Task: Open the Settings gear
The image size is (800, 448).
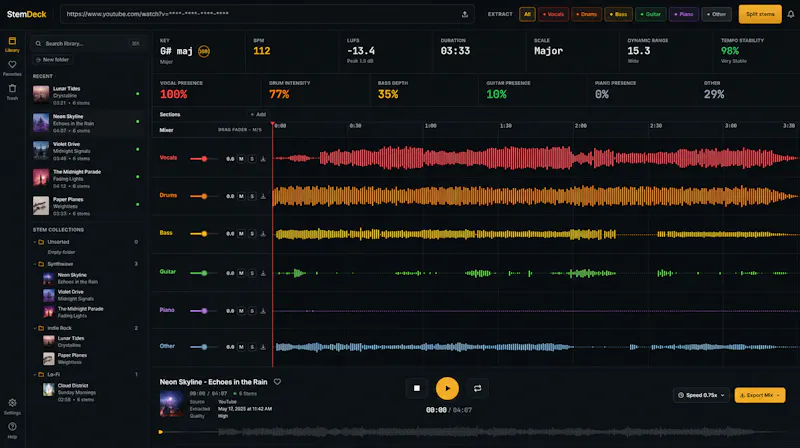Action: (x=12, y=406)
